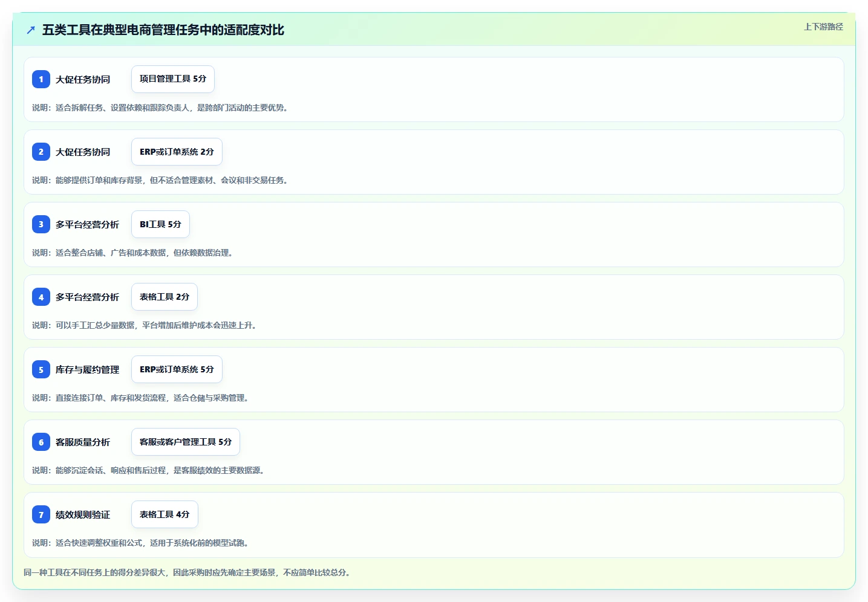
Task: Click the footer note 同一种工具在不同任务上
Action: [x=188, y=572]
